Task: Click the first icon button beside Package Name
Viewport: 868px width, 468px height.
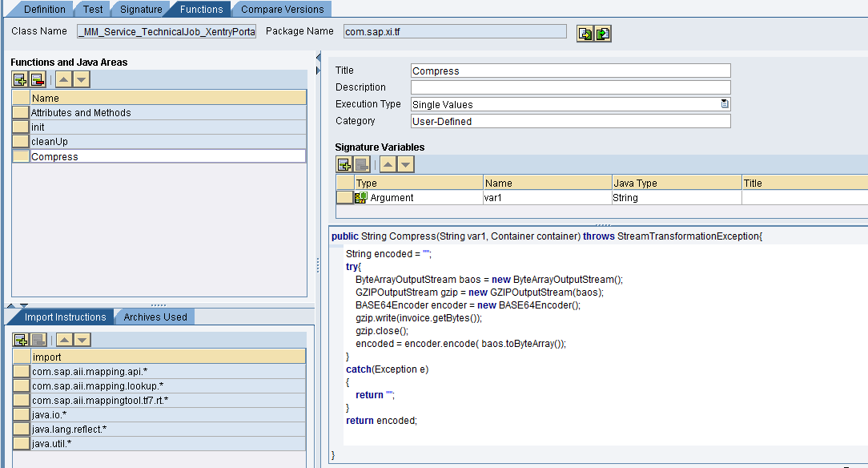Action: click(x=585, y=33)
